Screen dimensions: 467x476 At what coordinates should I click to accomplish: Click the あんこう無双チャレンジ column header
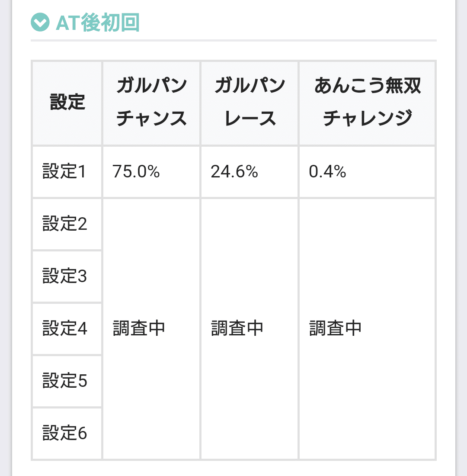pyautogui.click(x=366, y=103)
